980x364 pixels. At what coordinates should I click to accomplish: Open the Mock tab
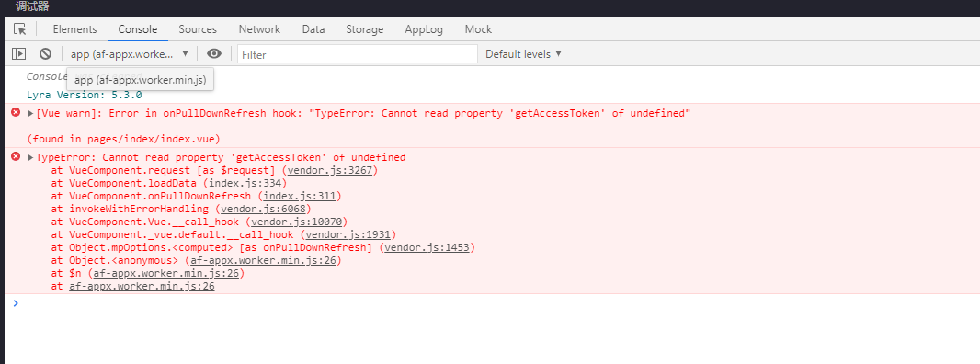pyautogui.click(x=478, y=29)
